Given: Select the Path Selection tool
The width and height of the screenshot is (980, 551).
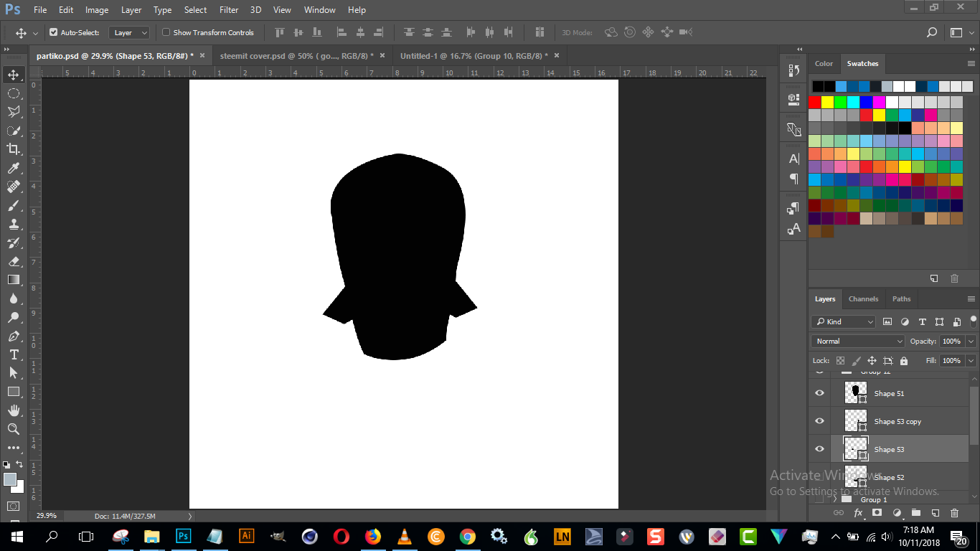Looking at the screenshot, I should pos(14,373).
